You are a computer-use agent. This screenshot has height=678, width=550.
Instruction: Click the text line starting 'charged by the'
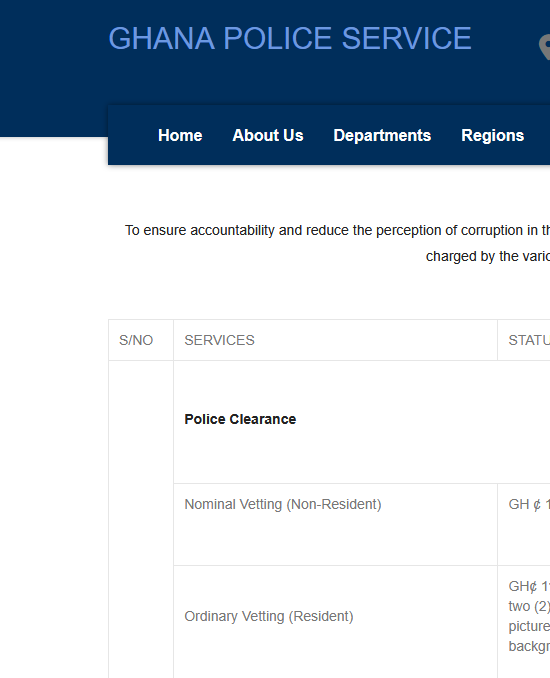488,256
